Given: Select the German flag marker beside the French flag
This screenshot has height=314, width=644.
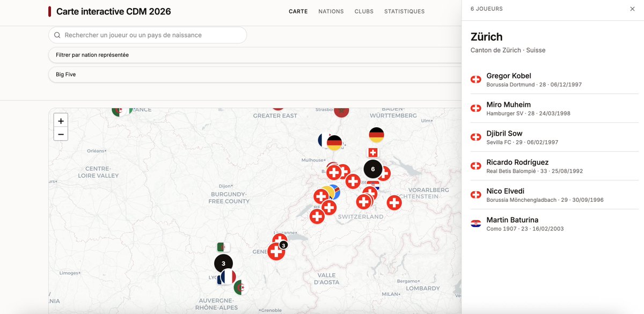Looking at the screenshot, I should tap(334, 143).
